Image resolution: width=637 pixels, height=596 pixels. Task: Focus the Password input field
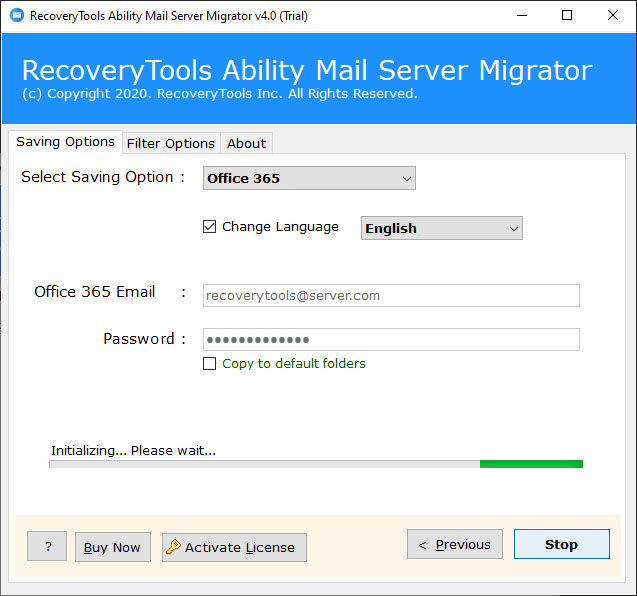(391, 339)
